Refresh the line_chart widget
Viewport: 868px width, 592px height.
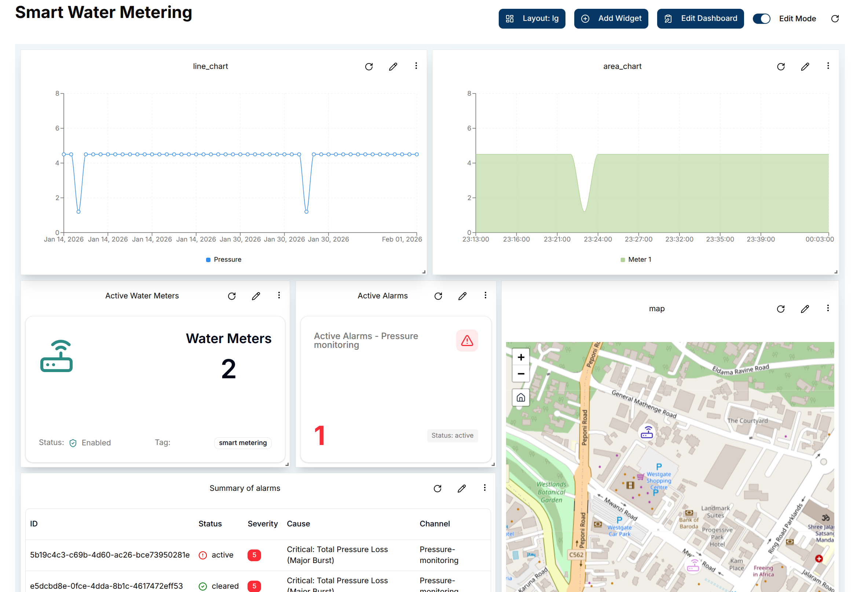tap(369, 66)
